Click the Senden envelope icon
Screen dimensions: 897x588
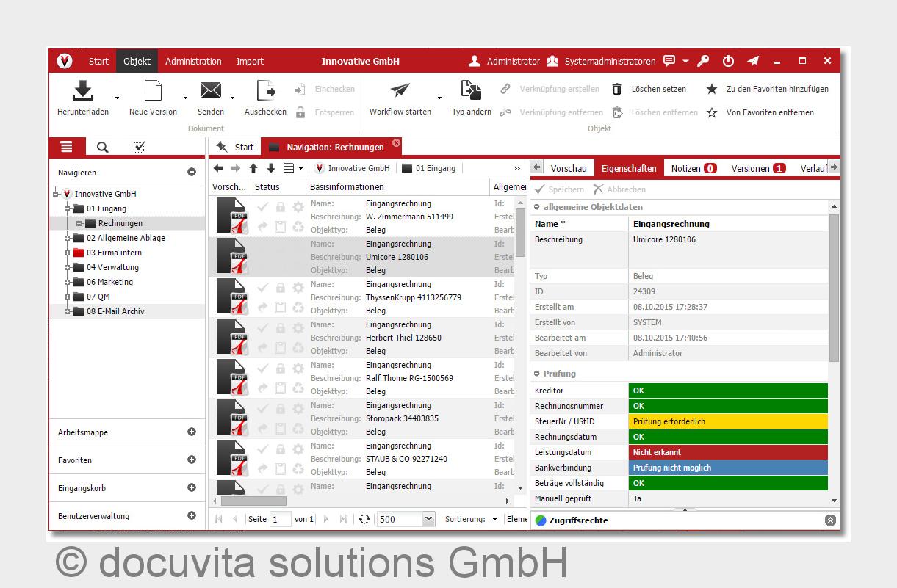point(211,91)
